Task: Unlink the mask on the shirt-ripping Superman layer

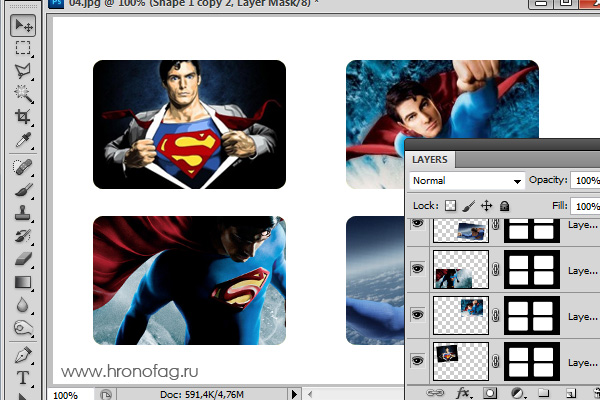Action: [x=496, y=361]
